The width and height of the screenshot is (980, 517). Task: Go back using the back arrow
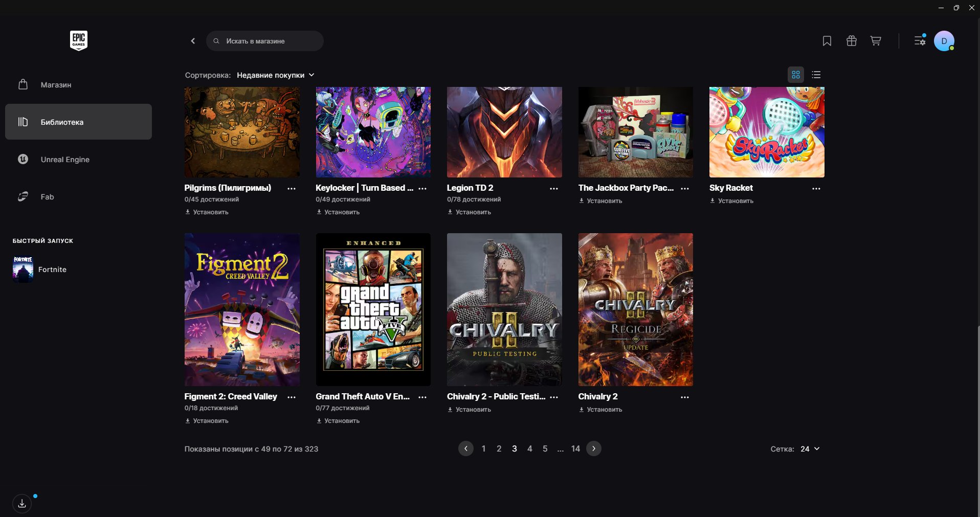193,41
